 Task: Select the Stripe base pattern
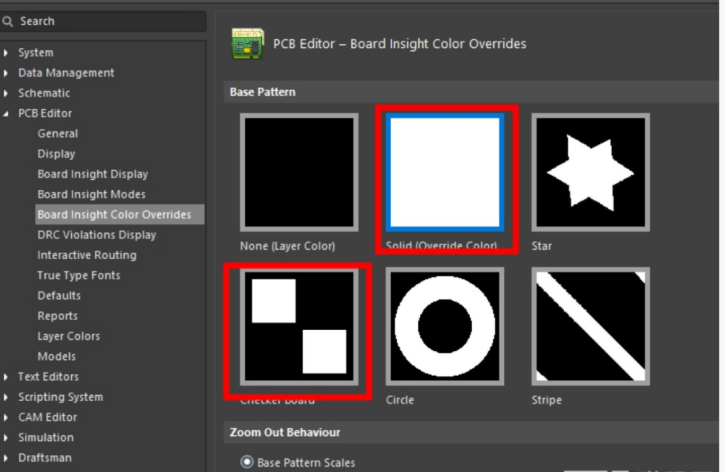(x=590, y=326)
